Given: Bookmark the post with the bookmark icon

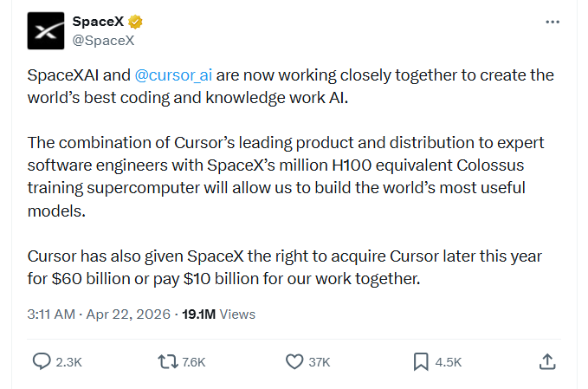Looking at the screenshot, I should click(421, 362).
